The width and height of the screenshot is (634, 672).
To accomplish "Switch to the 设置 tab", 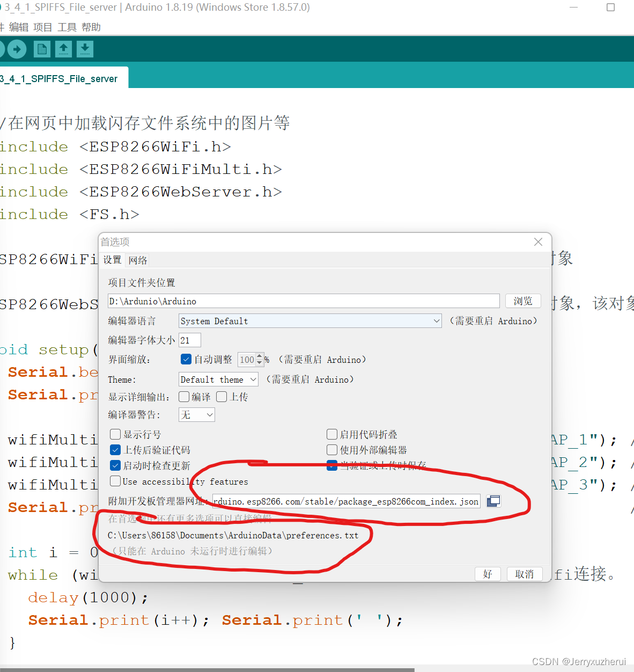I will click(112, 260).
